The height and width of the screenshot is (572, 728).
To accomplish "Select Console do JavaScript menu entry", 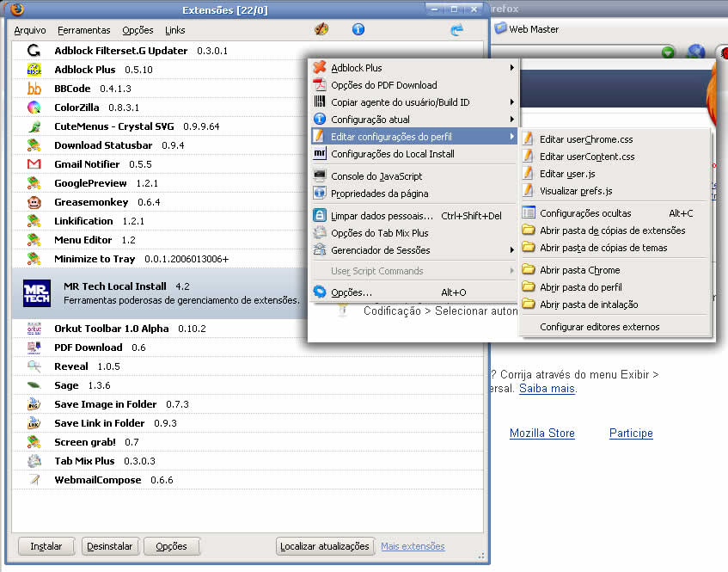I will click(x=414, y=176).
